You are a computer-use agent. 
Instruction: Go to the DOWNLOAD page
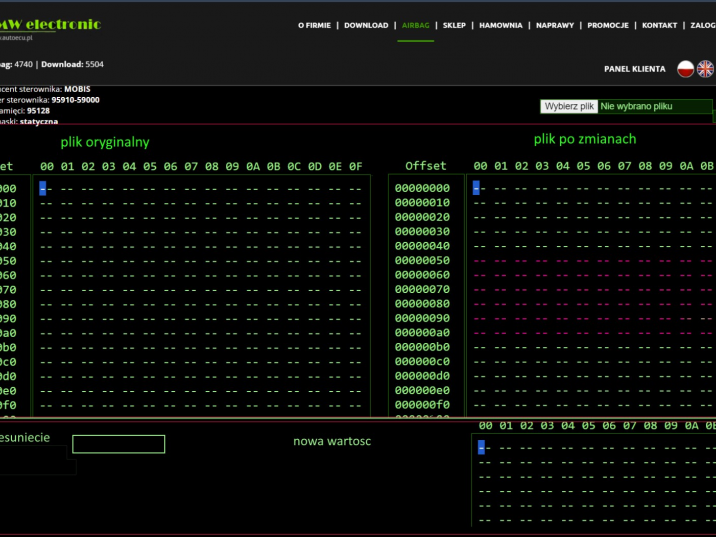pyautogui.click(x=366, y=25)
